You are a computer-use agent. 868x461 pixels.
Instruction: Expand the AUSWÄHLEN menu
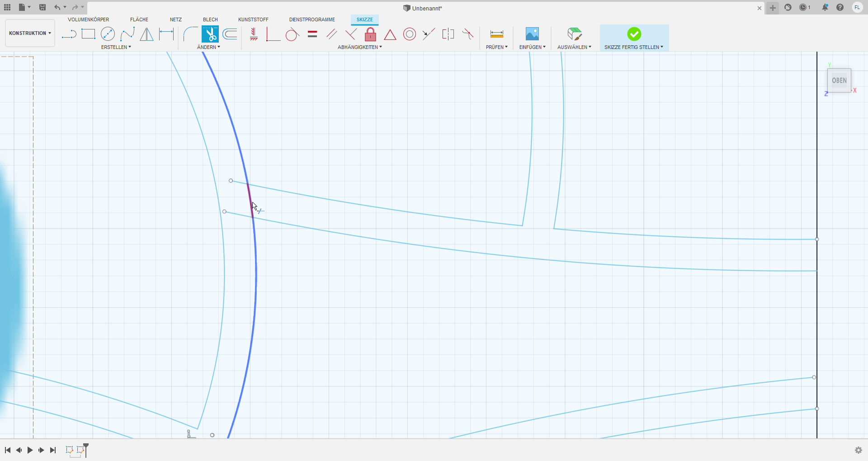(574, 47)
